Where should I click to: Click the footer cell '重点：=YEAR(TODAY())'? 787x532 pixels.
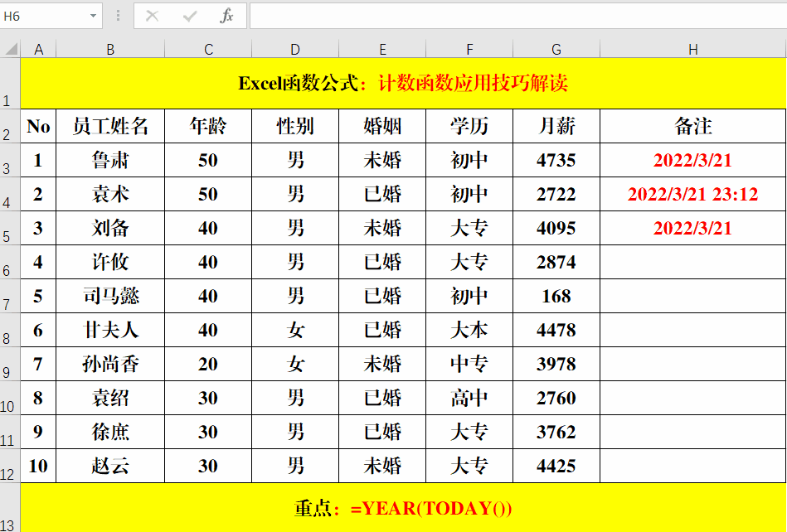tap(403, 507)
